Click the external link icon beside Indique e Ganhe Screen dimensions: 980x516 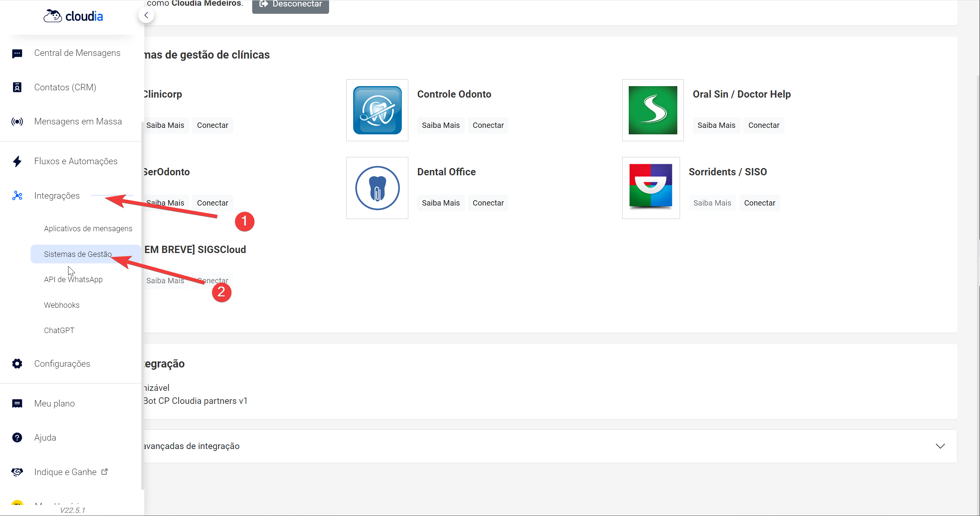[x=104, y=472]
